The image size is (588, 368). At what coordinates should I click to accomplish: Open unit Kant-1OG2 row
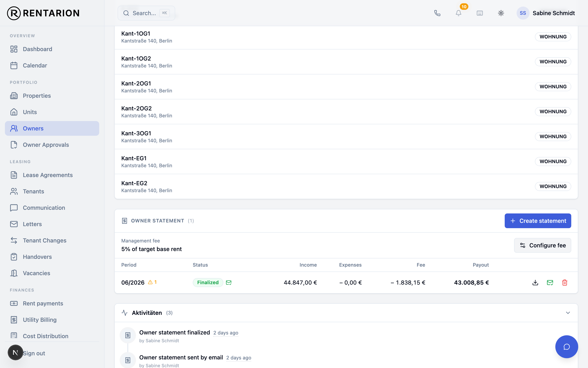tap(346, 62)
